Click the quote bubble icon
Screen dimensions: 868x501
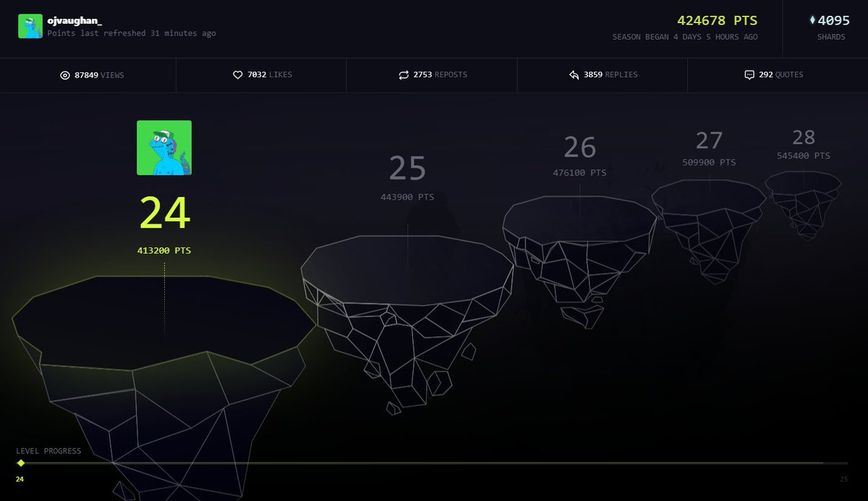tap(749, 74)
